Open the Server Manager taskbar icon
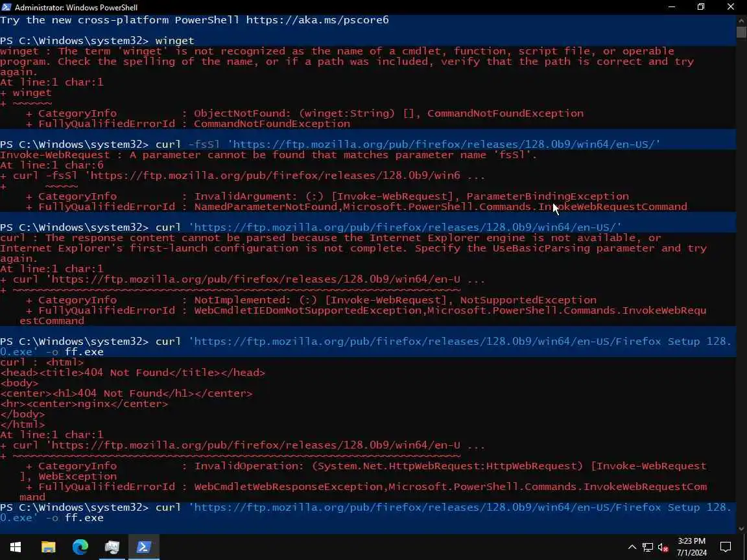This screenshot has width=747, height=560. coord(112,547)
